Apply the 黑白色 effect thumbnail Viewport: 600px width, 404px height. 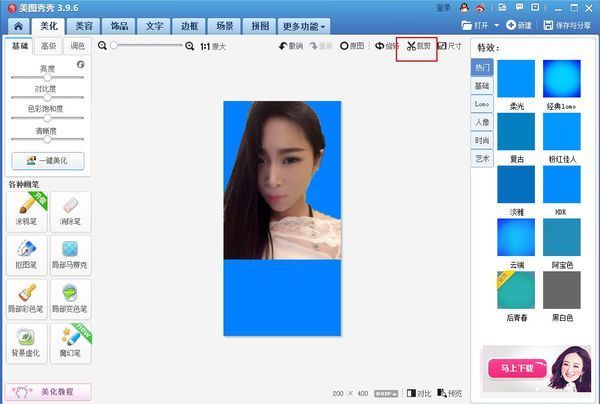561,291
